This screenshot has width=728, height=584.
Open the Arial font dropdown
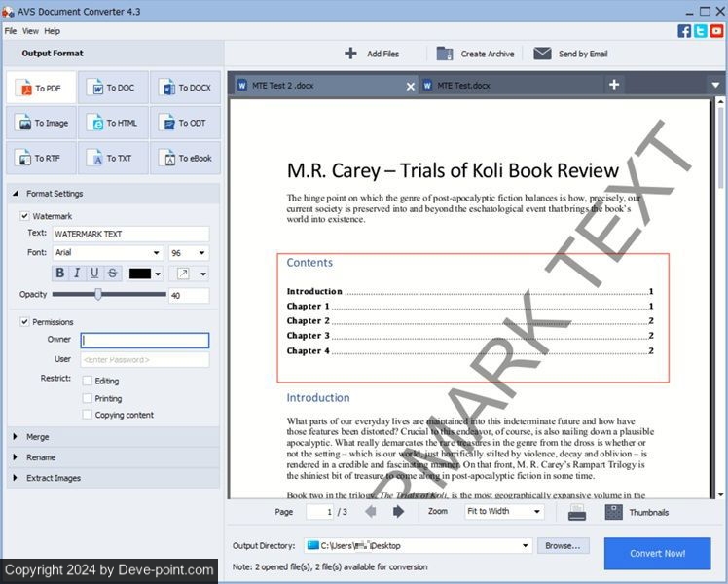pyautogui.click(x=157, y=252)
